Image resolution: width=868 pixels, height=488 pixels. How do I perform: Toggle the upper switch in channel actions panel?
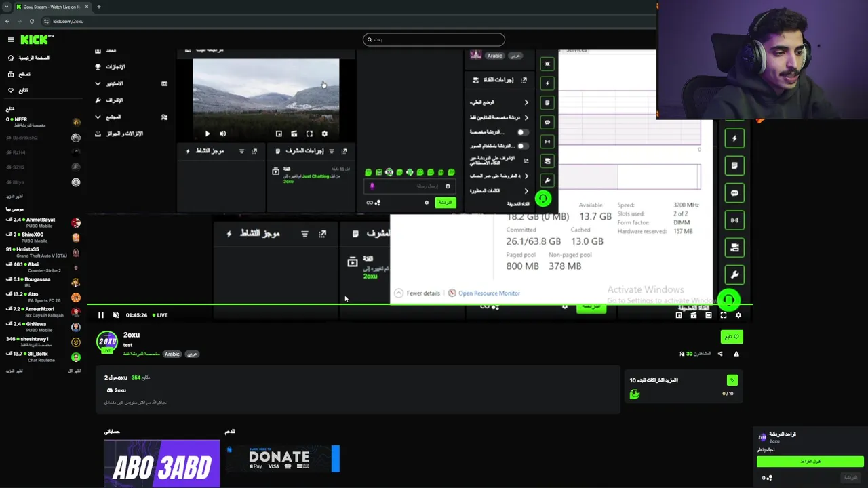(x=521, y=132)
